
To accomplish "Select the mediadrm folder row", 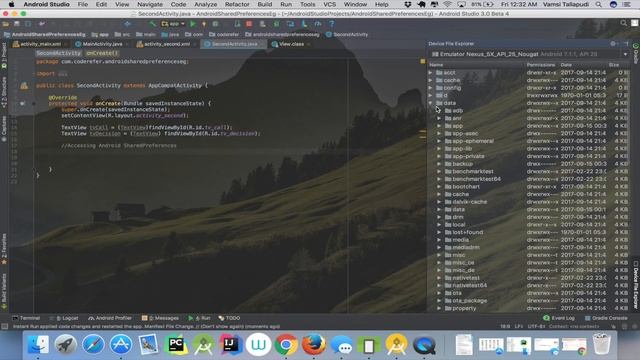I will click(528, 247).
